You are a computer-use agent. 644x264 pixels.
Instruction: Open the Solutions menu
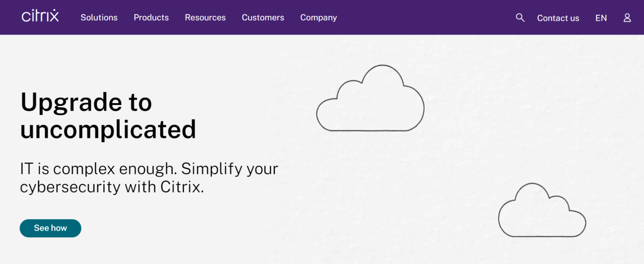pyautogui.click(x=99, y=17)
